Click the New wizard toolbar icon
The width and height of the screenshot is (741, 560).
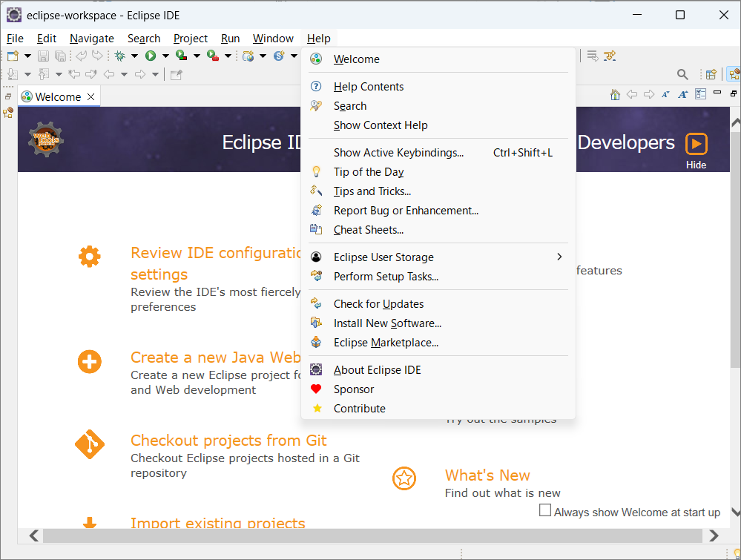[13, 56]
